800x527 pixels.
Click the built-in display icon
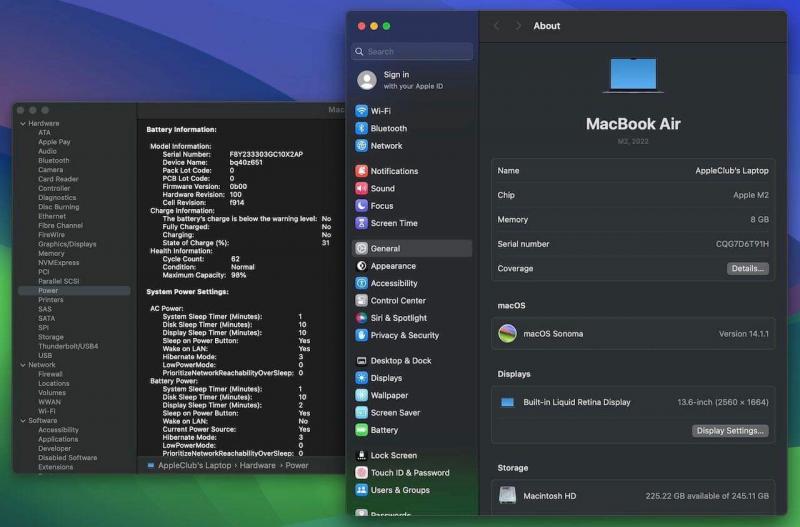pos(507,403)
